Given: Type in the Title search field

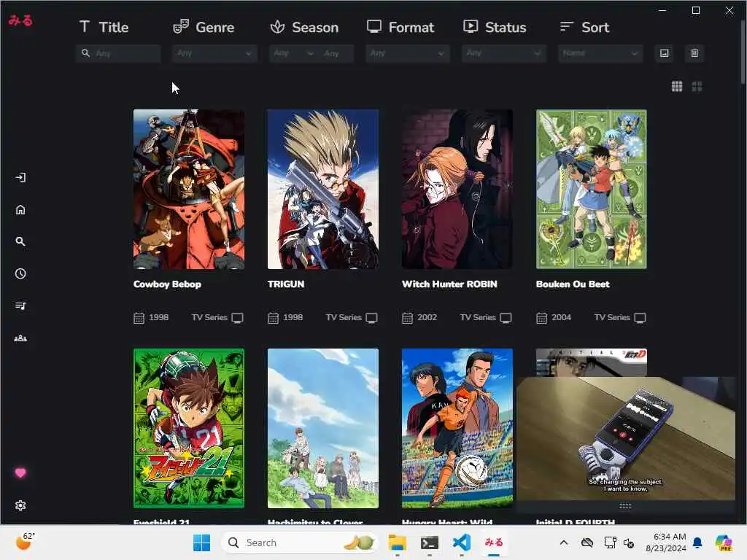Looking at the screenshot, I should tap(118, 53).
